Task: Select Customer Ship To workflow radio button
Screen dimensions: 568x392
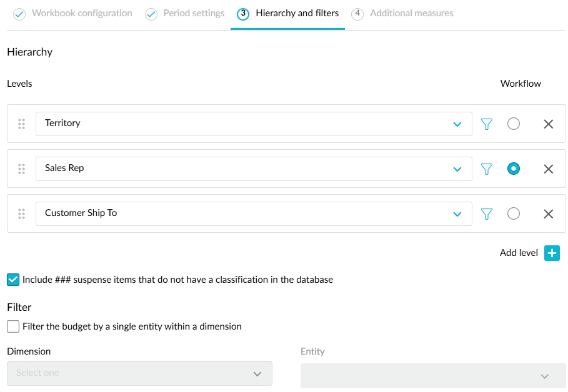Action: coord(514,213)
